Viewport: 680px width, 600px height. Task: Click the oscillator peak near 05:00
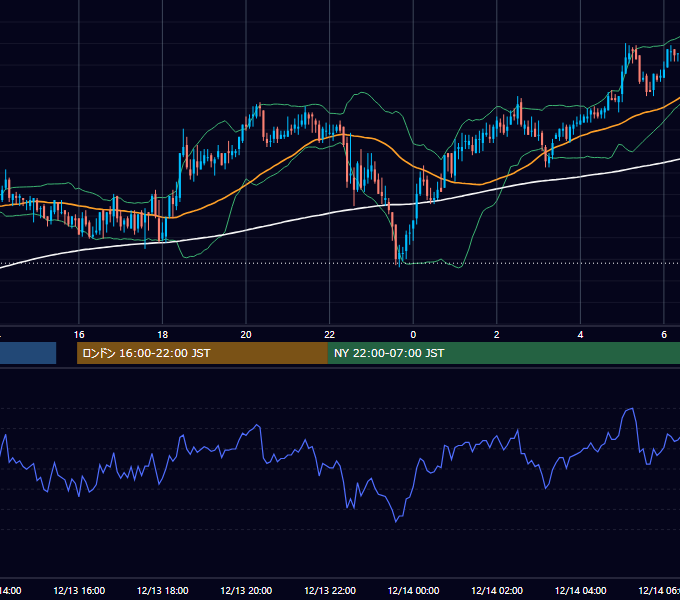coord(631,409)
